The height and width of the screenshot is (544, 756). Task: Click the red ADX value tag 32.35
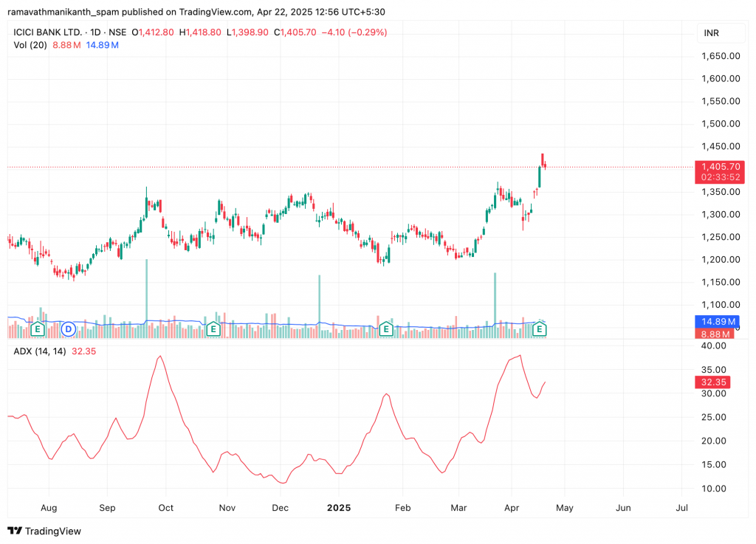[712, 382]
